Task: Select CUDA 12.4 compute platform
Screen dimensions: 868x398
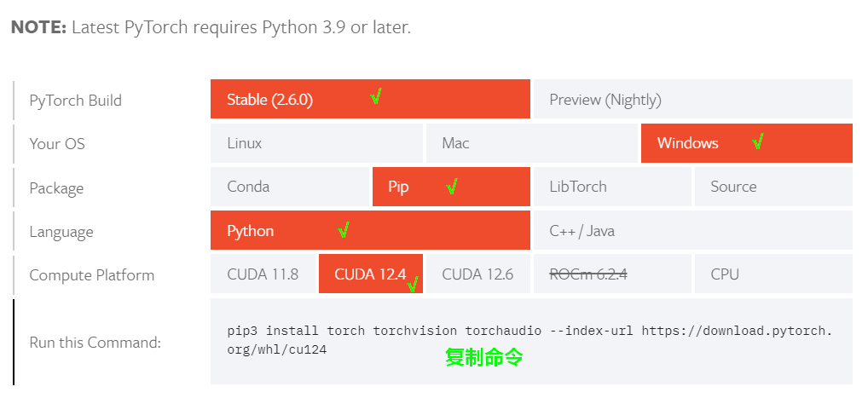Action: coord(371,274)
